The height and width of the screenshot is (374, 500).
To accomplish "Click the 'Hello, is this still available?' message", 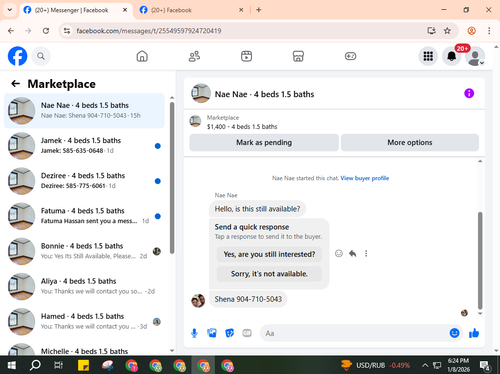I will pyautogui.click(x=257, y=209).
